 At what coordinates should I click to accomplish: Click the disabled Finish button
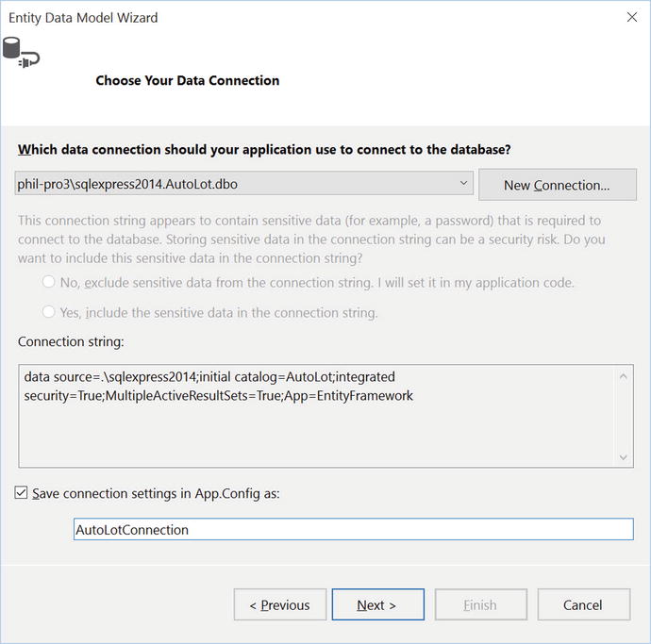click(479, 605)
